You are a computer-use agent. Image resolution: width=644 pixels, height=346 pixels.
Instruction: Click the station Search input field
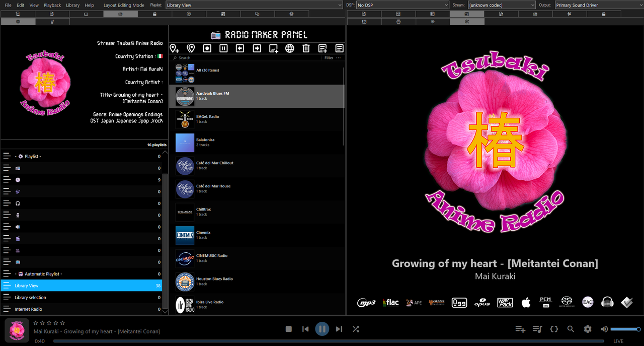point(247,58)
